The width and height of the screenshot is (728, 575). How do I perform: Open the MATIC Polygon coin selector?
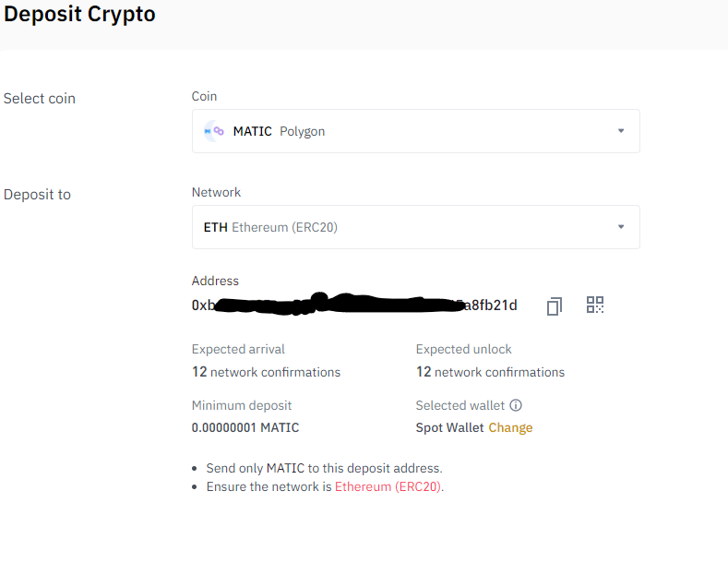click(x=415, y=131)
